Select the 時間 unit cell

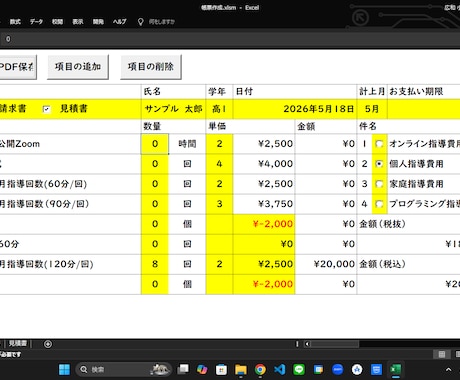pos(187,144)
